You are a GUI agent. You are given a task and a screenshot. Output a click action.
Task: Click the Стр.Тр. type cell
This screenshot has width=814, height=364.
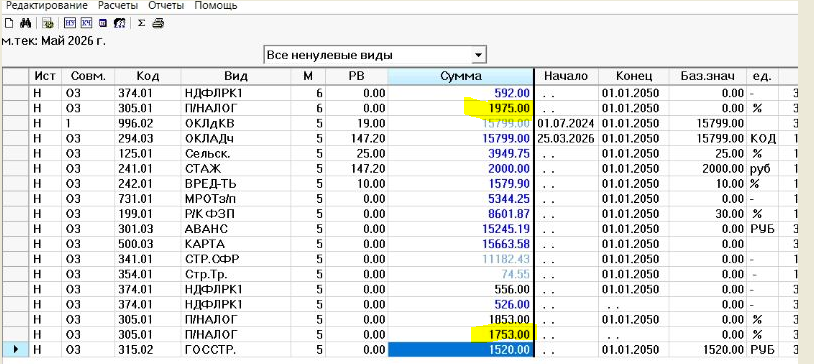(x=236, y=274)
